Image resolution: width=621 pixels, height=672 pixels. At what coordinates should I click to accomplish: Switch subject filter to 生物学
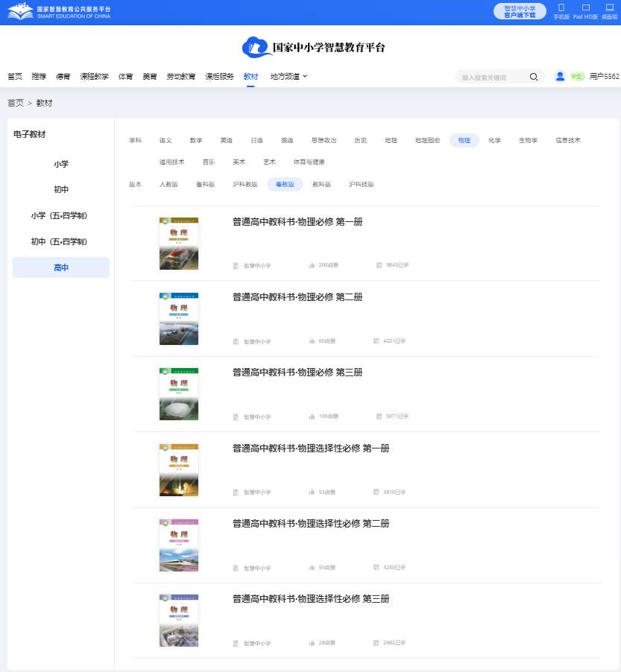[528, 140]
